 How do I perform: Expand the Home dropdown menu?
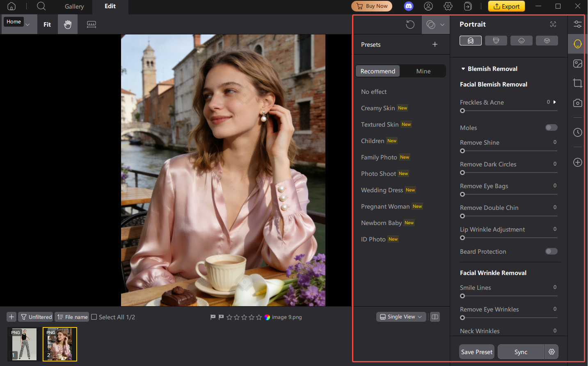tap(27, 25)
